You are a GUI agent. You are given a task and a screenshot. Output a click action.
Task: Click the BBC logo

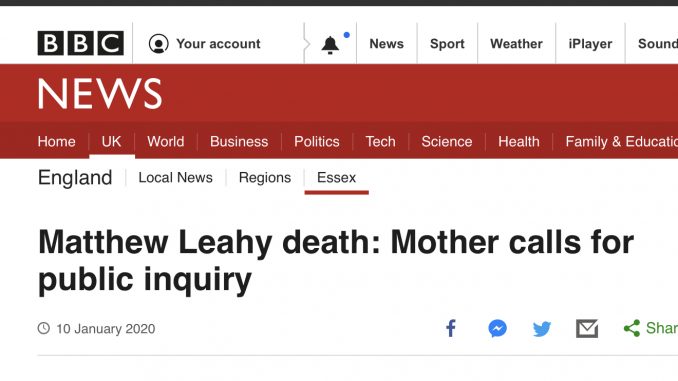click(x=80, y=43)
